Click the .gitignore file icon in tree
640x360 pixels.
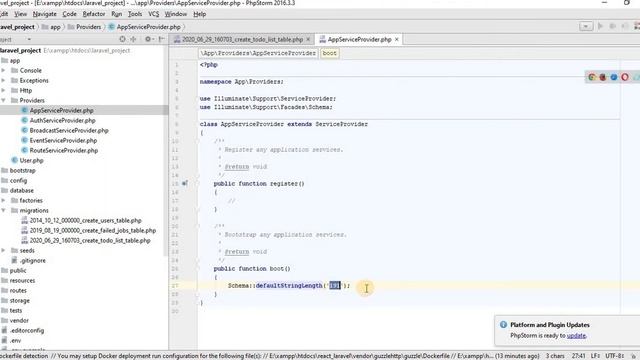point(15,260)
